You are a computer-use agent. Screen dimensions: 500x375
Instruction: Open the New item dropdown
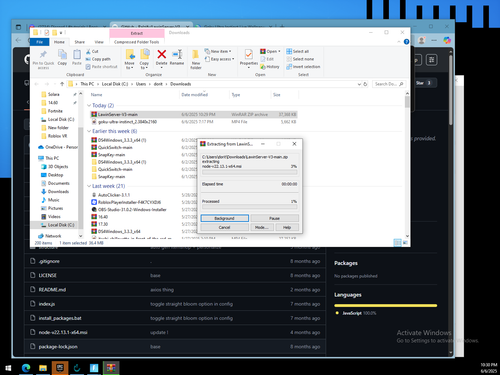coord(218,51)
